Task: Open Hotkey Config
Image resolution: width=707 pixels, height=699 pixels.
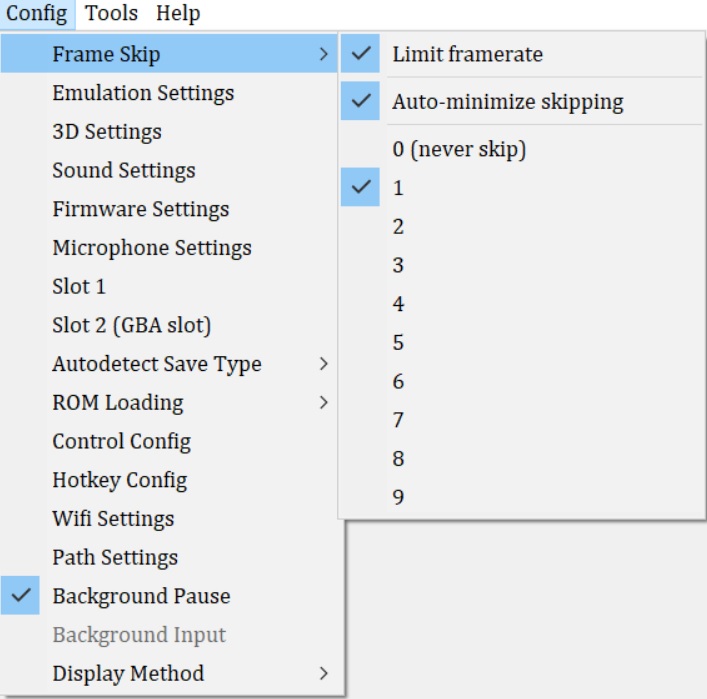Action: tap(119, 480)
